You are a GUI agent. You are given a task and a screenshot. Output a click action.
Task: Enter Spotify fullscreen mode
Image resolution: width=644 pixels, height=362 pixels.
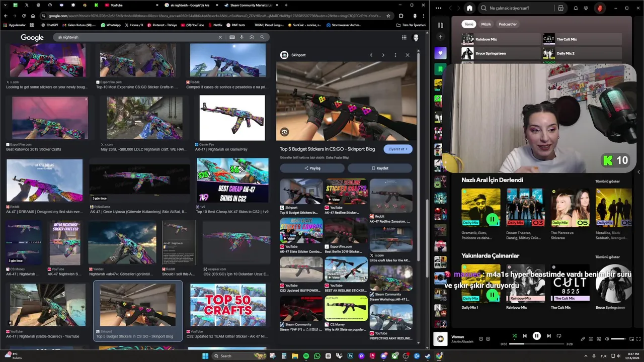click(x=638, y=339)
